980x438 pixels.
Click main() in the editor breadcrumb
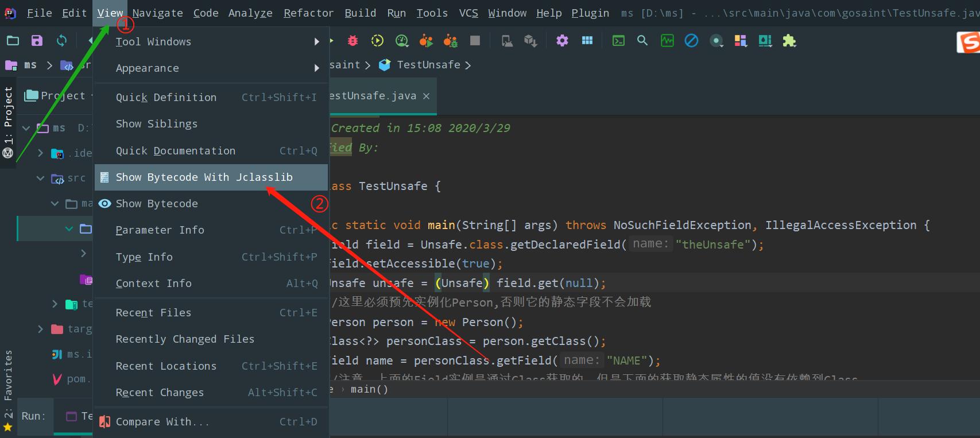tap(369, 389)
